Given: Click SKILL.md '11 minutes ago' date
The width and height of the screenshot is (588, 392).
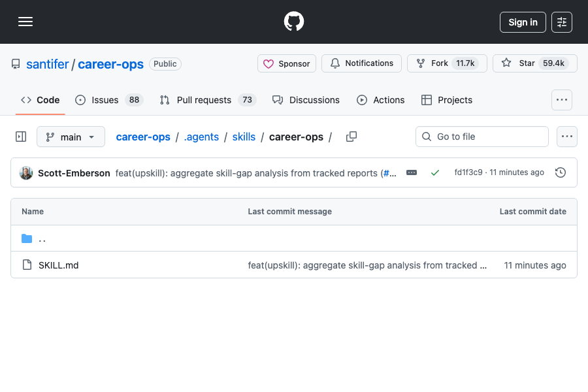Looking at the screenshot, I should [x=534, y=265].
